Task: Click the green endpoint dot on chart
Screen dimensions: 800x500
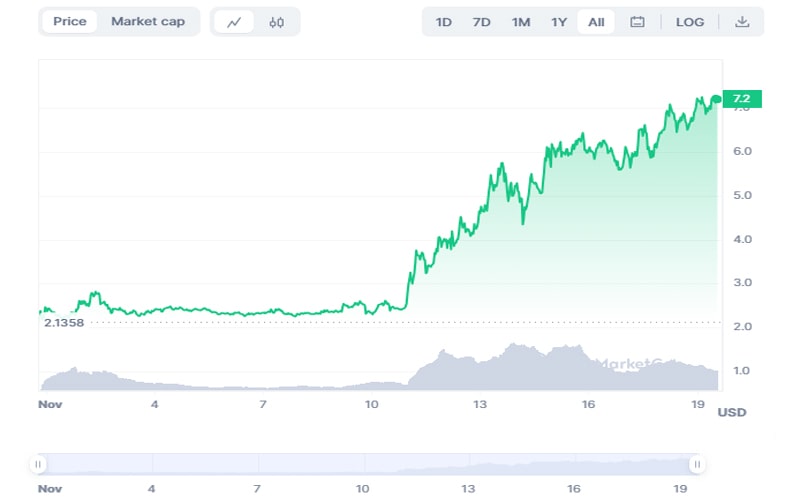Action: [716, 99]
